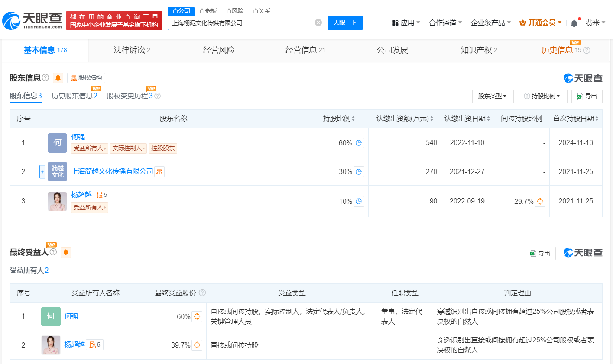Viewport: 613px width, 364px height.
Task: Open the 经营风险 tab
Action: pyautogui.click(x=219, y=50)
